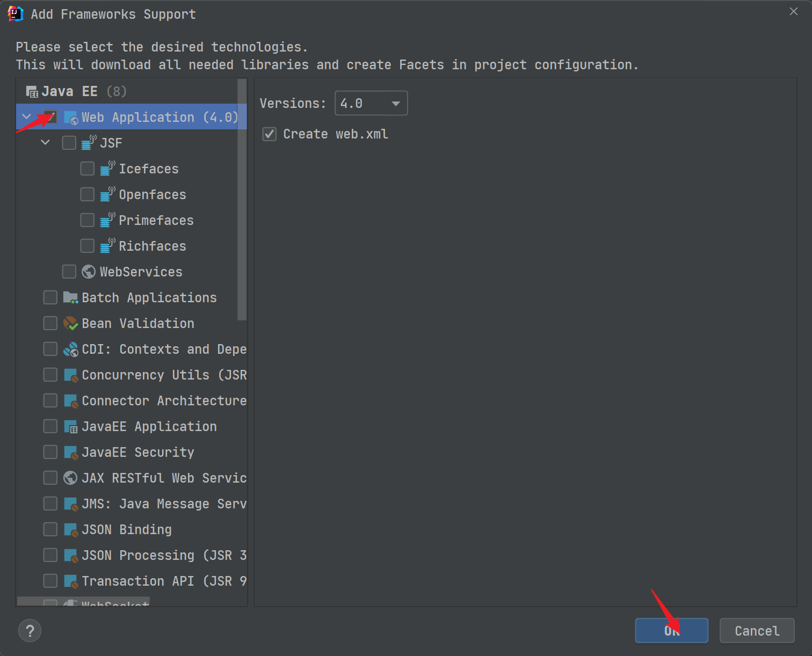Click the Openfaces row icon

pos(107,194)
